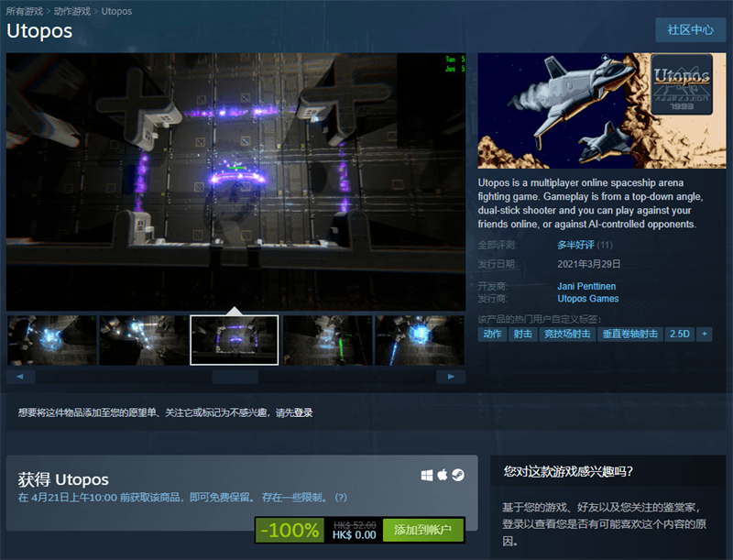Click the 登录 sign-in link
The image size is (733, 560).
pyautogui.click(x=303, y=413)
